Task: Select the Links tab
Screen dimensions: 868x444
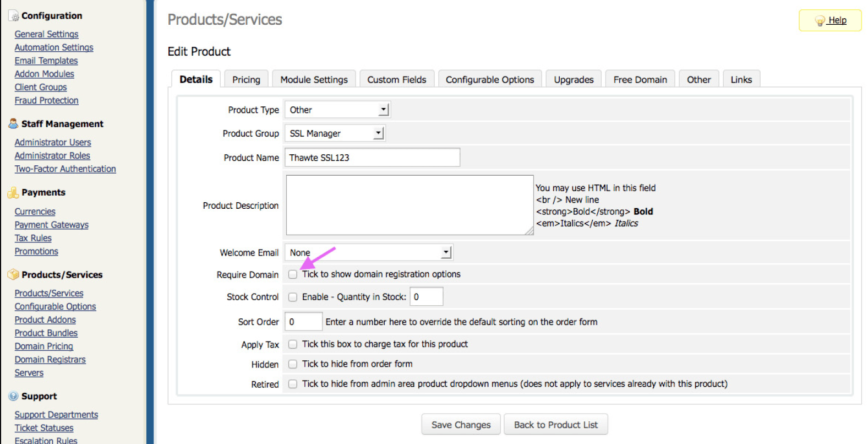Action: coord(741,79)
